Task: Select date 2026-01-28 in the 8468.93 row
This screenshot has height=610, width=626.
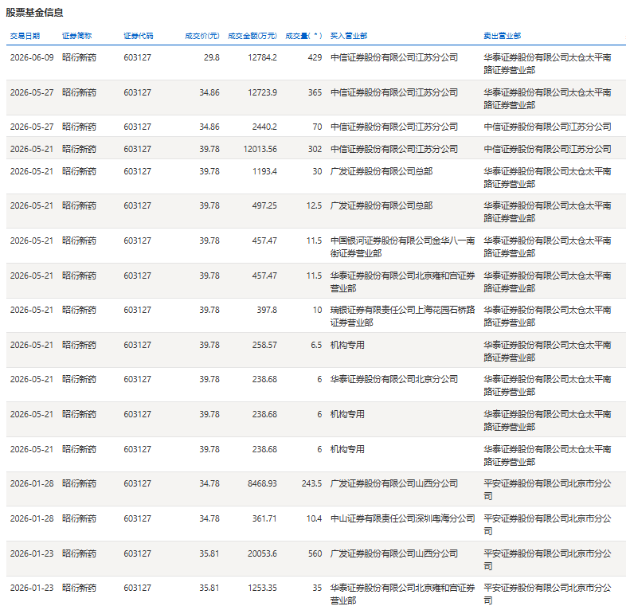Action: click(32, 484)
